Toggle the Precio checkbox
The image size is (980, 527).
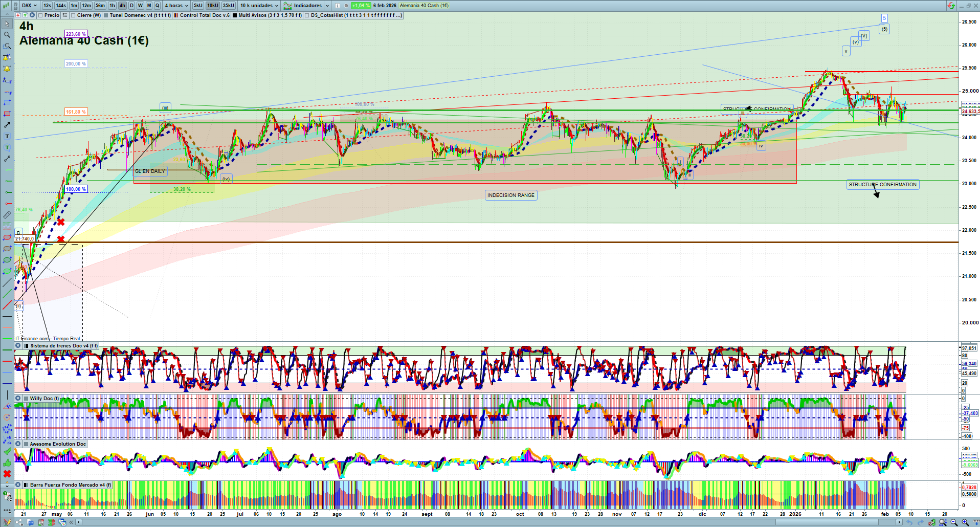click(40, 15)
